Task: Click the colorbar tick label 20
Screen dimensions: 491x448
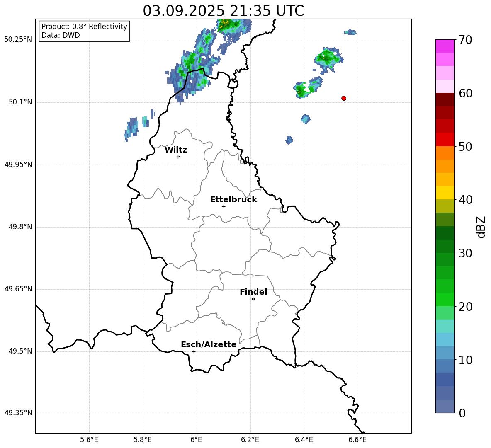Action: [465, 307]
